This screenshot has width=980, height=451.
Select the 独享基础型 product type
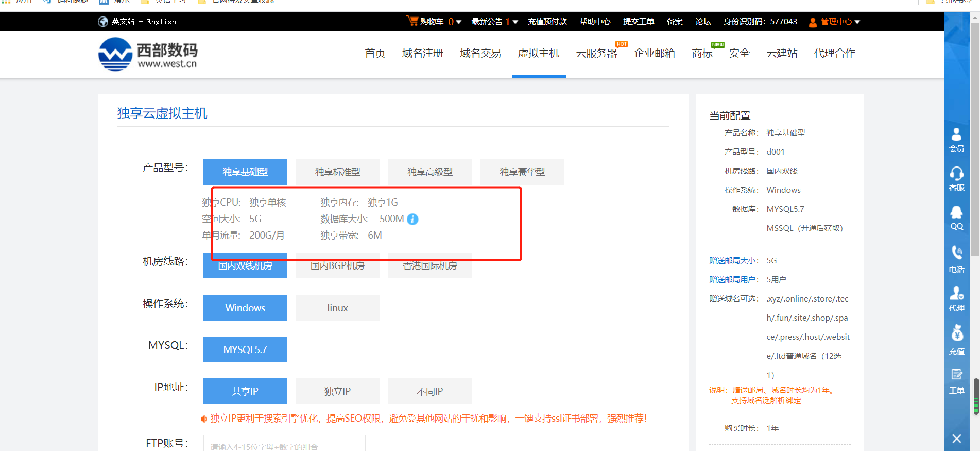coord(245,172)
